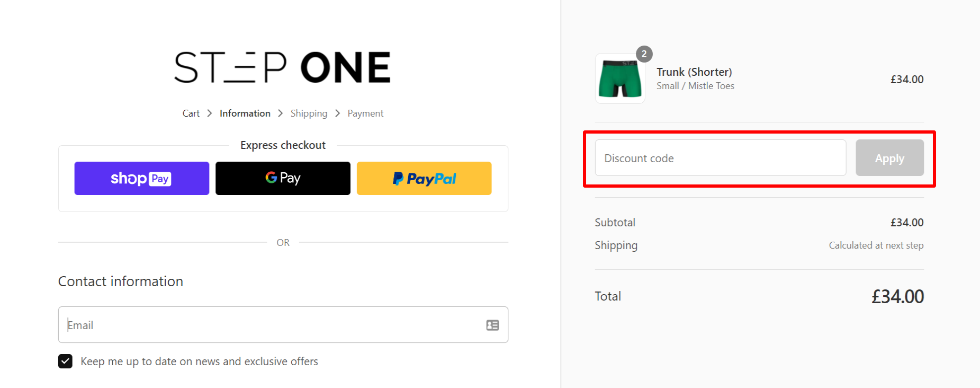This screenshot has height=388, width=980.
Task: Select the Google Pay payment option
Action: click(283, 178)
